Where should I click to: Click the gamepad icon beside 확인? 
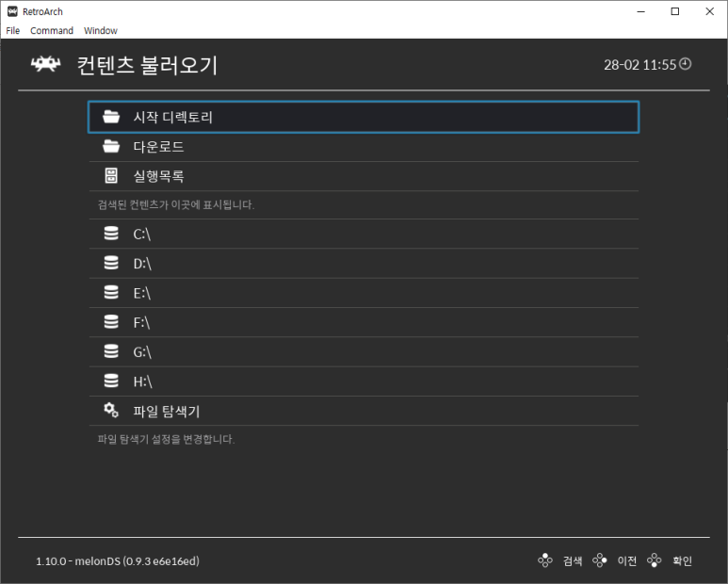click(x=655, y=560)
